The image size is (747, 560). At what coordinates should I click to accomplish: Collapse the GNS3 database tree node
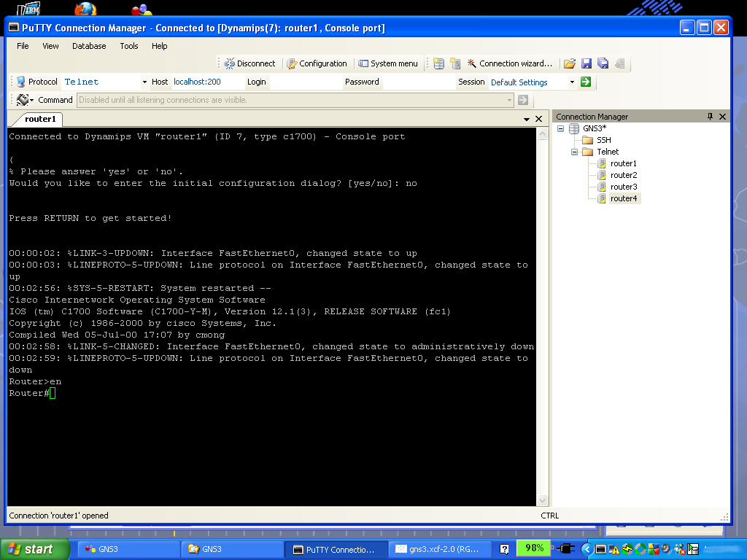[561, 128]
